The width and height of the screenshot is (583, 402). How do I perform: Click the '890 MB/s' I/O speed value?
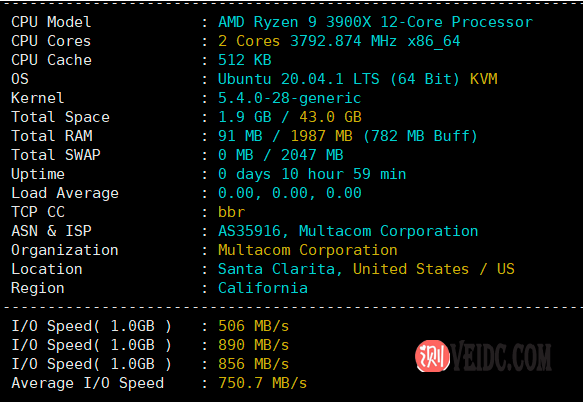coord(253,345)
